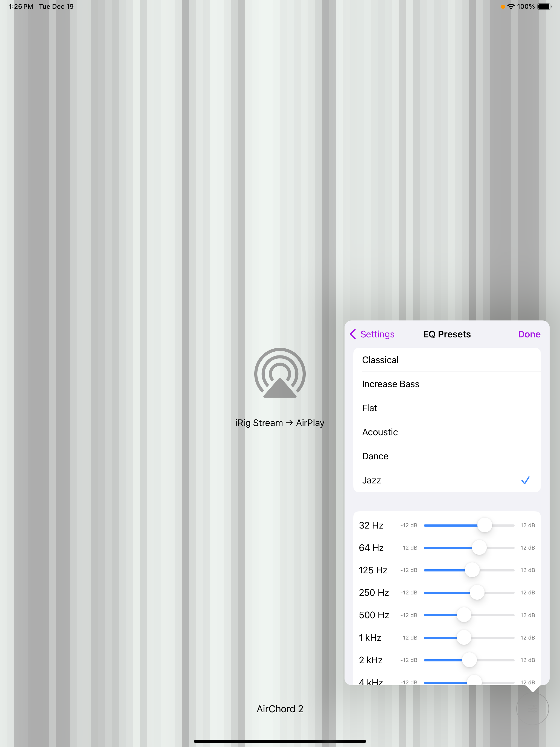Tap the circular sliders settings button
The height and width of the screenshot is (747, 560).
(x=532, y=708)
